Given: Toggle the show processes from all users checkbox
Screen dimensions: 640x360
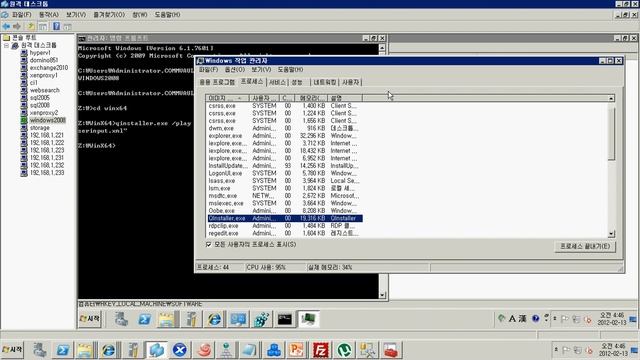Looking at the screenshot, I should 209,244.
